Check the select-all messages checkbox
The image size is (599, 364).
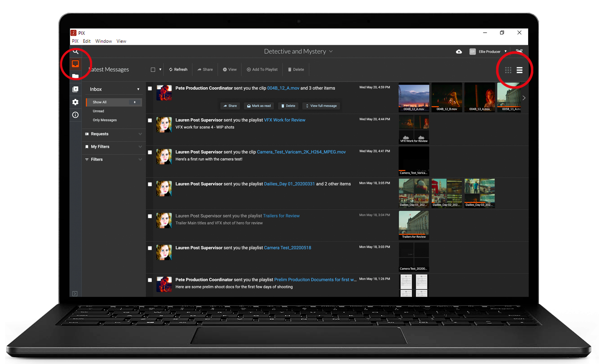click(x=153, y=69)
